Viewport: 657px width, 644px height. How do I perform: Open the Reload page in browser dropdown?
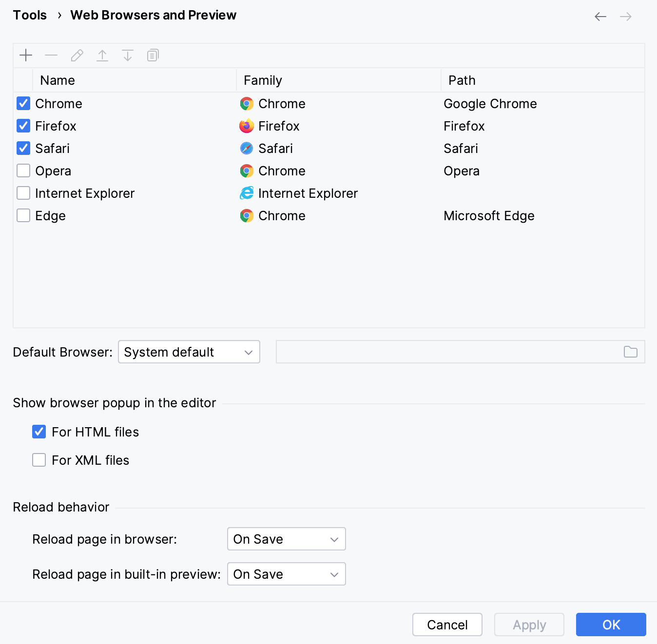click(286, 539)
